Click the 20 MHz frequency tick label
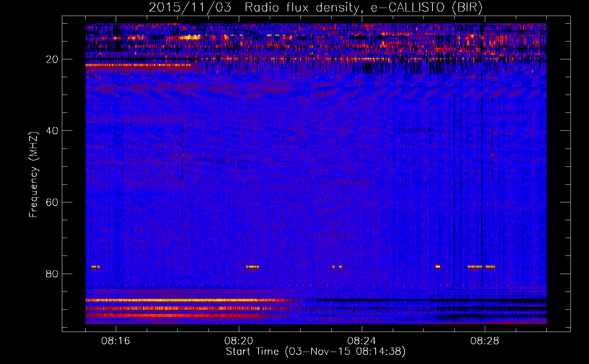This screenshot has height=364, width=589. point(52,59)
